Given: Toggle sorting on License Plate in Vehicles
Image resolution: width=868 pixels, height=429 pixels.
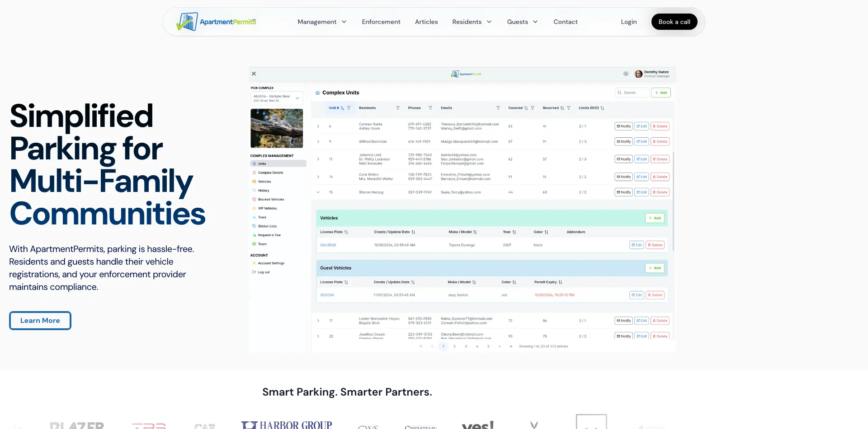Looking at the screenshot, I should click(x=346, y=232).
